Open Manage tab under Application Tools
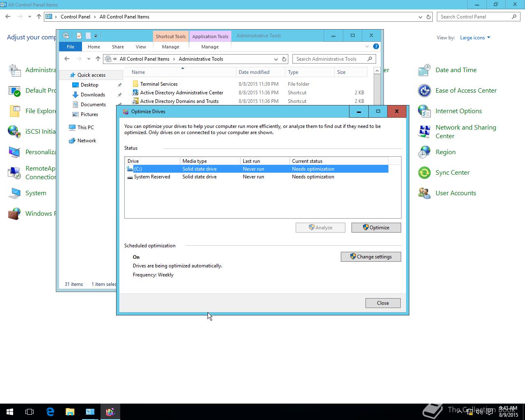The width and height of the screenshot is (525, 420). point(210,47)
